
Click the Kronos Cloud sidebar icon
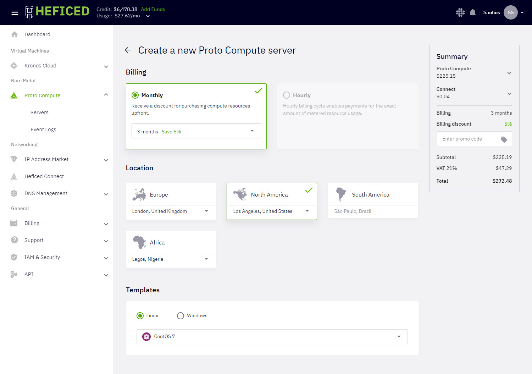(14, 66)
